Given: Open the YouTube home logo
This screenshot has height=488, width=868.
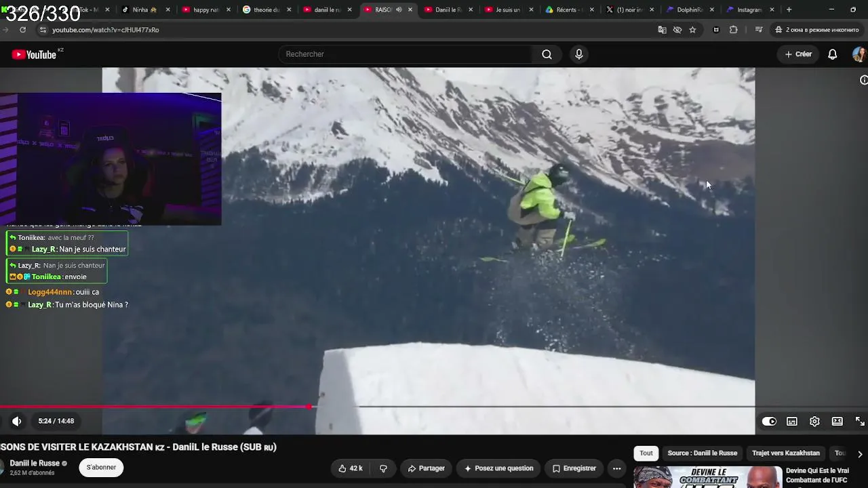Looking at the screenshot, I should click(x=34, y=55).
